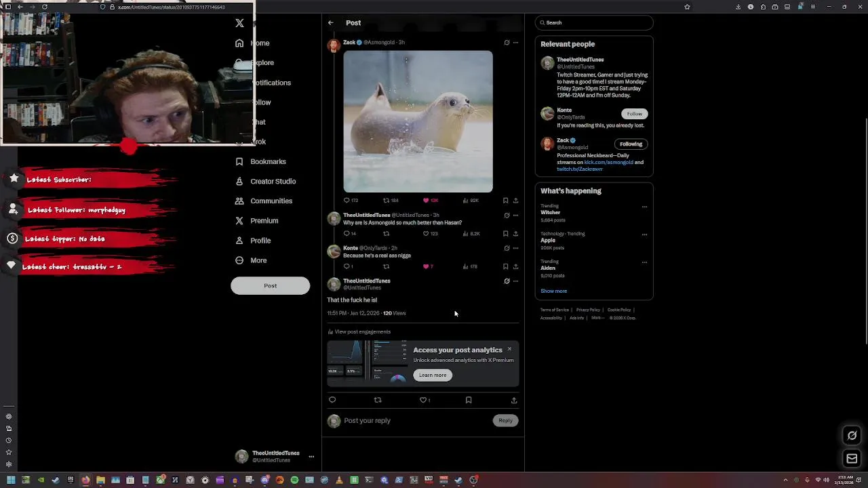The width and height of the screenshot is (868, 488).
Task: Click the Post your reply field
Action: click(415, 421)
